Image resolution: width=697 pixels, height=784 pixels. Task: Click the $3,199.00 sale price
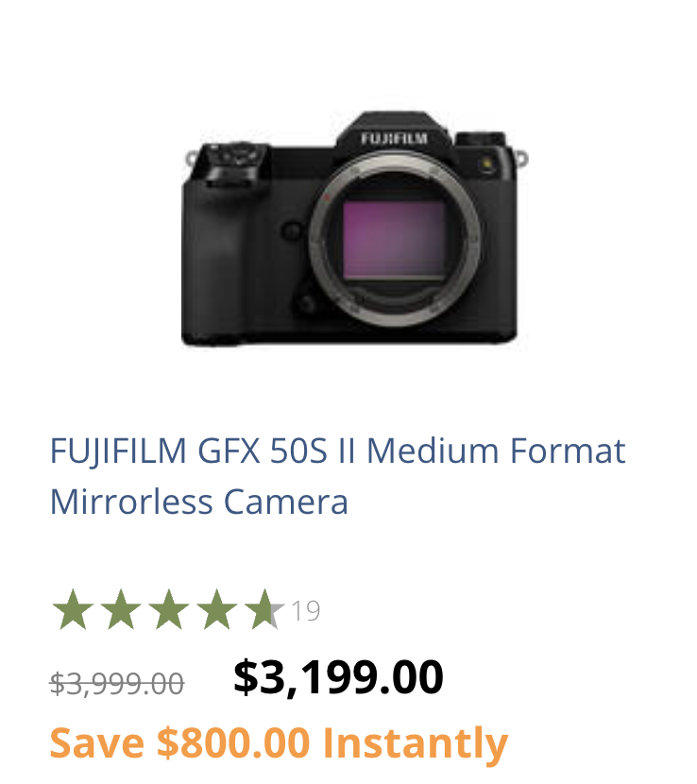click(x=338, y=677)
